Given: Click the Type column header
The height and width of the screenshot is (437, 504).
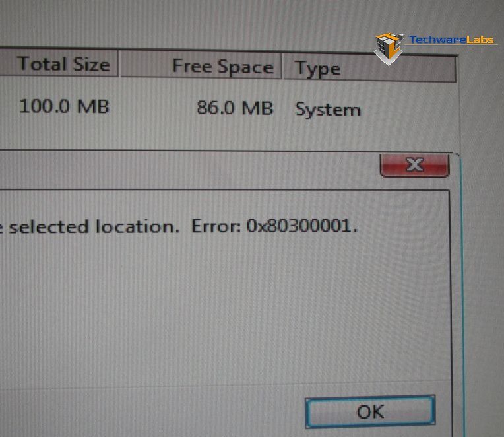Looking at the screenshot, I should click(369, 68).
